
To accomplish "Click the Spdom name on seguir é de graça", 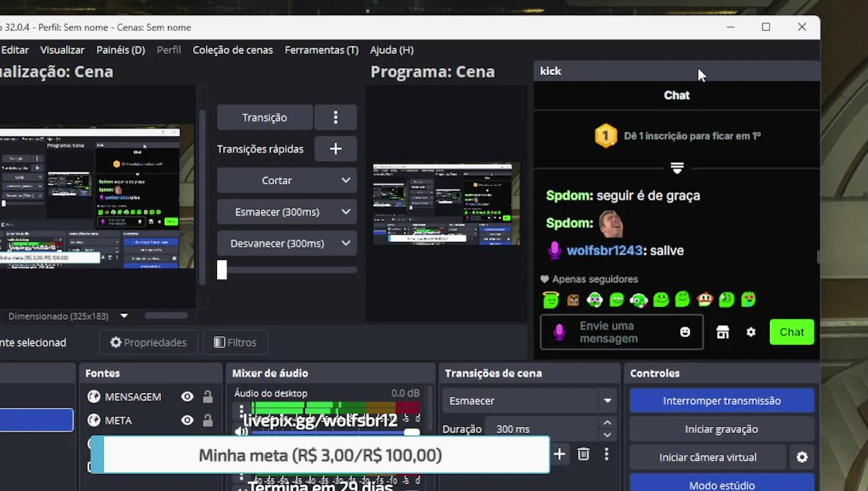I will (x=569, y=196).
